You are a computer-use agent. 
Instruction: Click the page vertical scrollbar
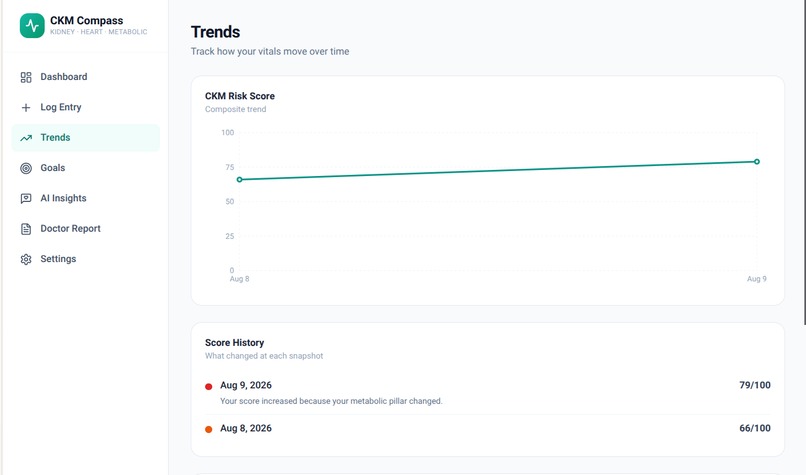[x=804, y=162]
